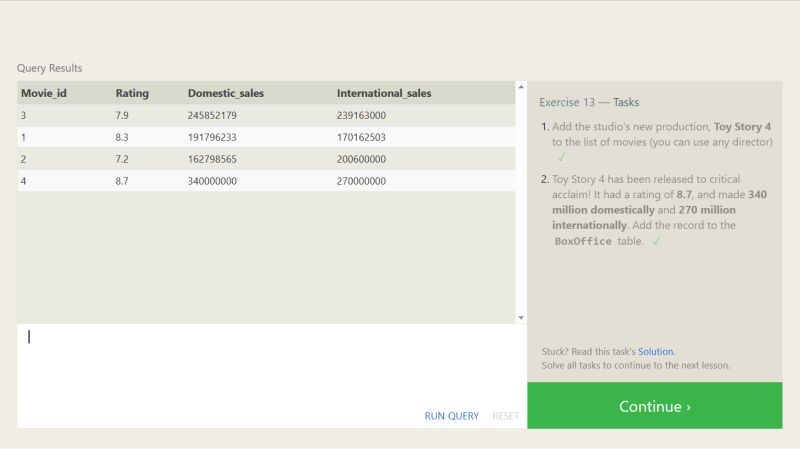Click the green checkmark under task 1
This screenshot has height=449, width=800.
click(561, 158)
